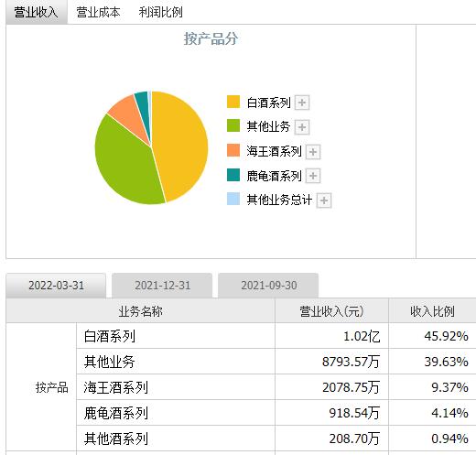
Task: Select the 2022-03-31 date tab
Action: (x=56, y=286)
